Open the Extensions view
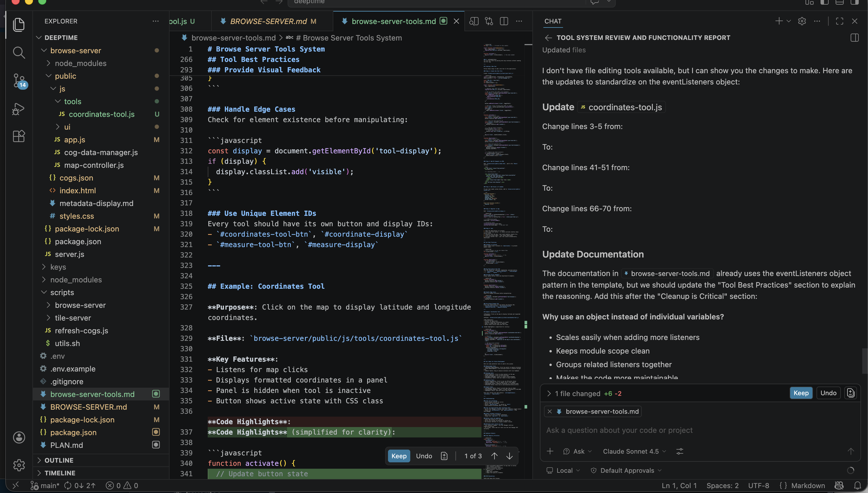The height and width of the screenshot is (493, 868). (x=19, y=136)
